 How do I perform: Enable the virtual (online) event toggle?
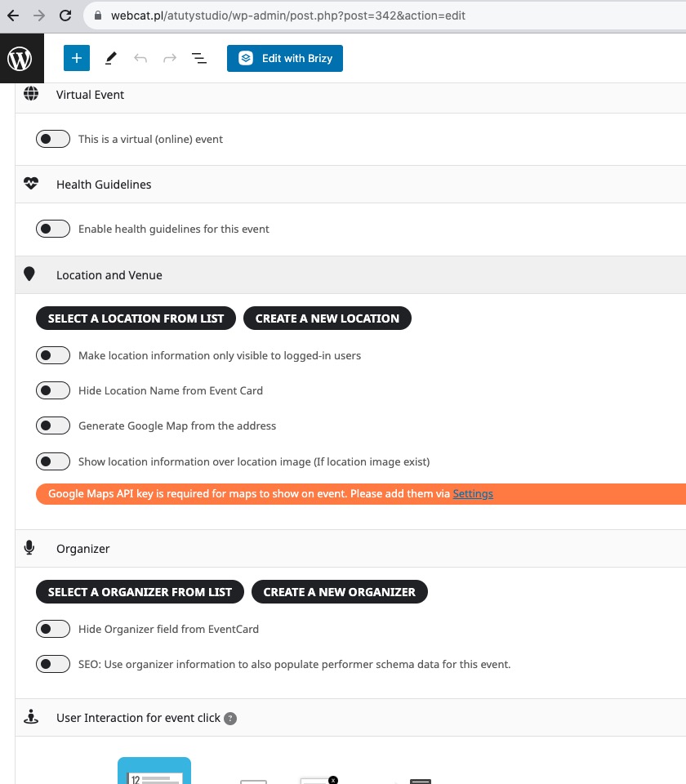pyautogui.click(x=53, y=139)
